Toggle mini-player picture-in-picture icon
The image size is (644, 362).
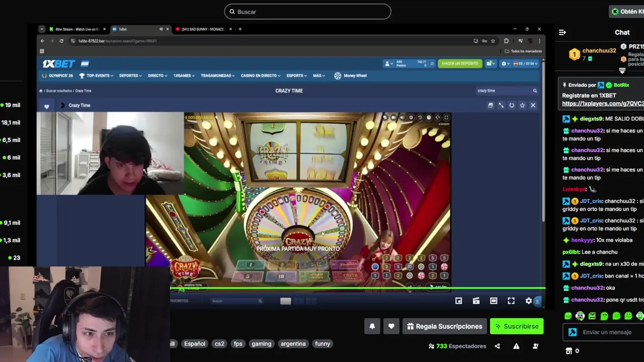point(459,301)
